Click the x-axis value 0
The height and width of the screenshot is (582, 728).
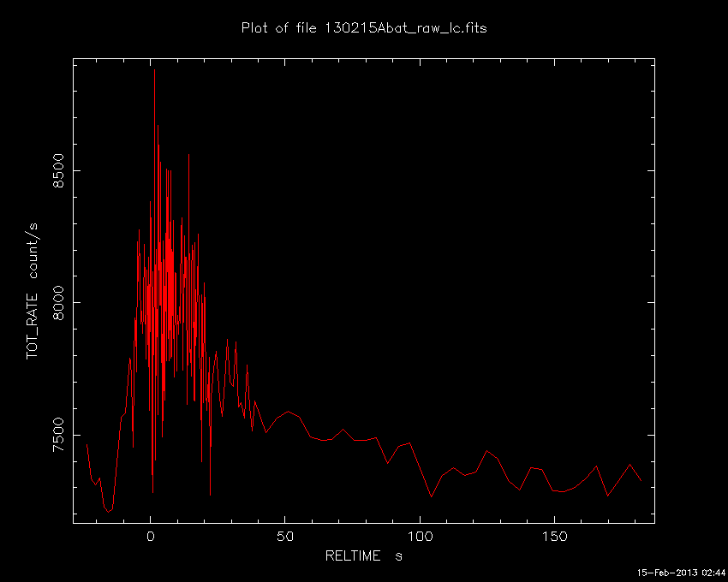point(151,537)
